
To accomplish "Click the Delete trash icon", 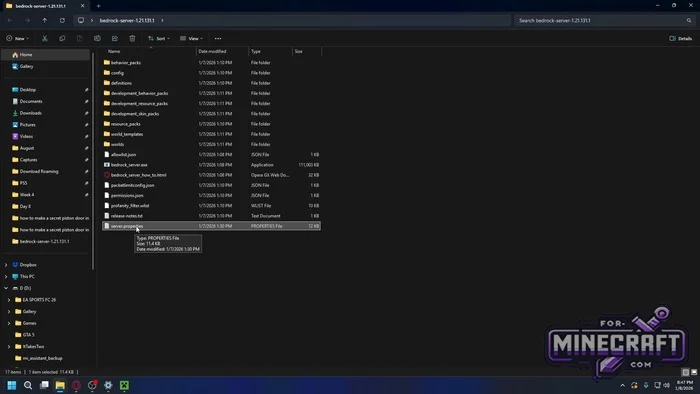I will point(132,38).
